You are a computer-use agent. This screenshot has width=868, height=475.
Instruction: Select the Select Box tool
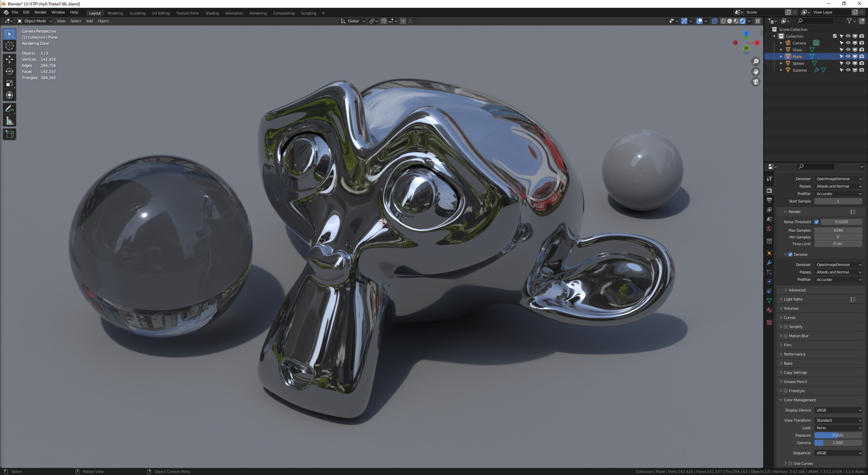(10, 34)
